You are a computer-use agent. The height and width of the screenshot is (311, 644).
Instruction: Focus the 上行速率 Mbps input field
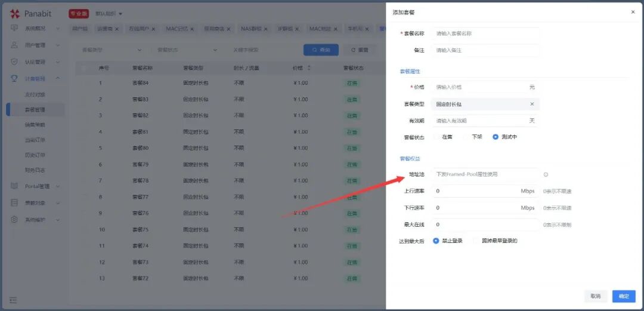[485, 191]
